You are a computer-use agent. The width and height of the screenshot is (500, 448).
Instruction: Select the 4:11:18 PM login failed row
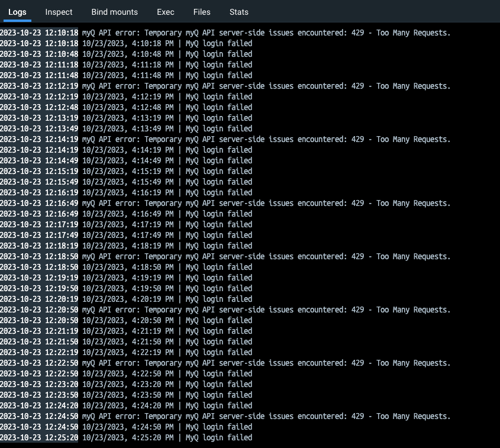[126, 65]
